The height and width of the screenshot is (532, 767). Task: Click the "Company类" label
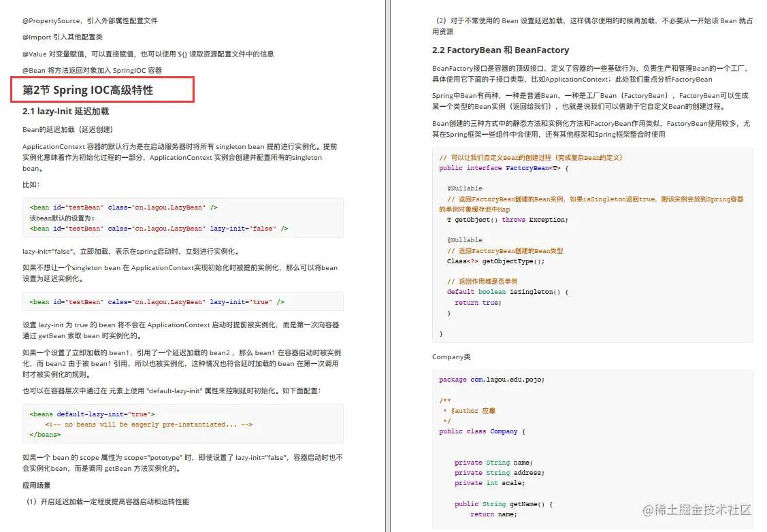tap(451, 357)
